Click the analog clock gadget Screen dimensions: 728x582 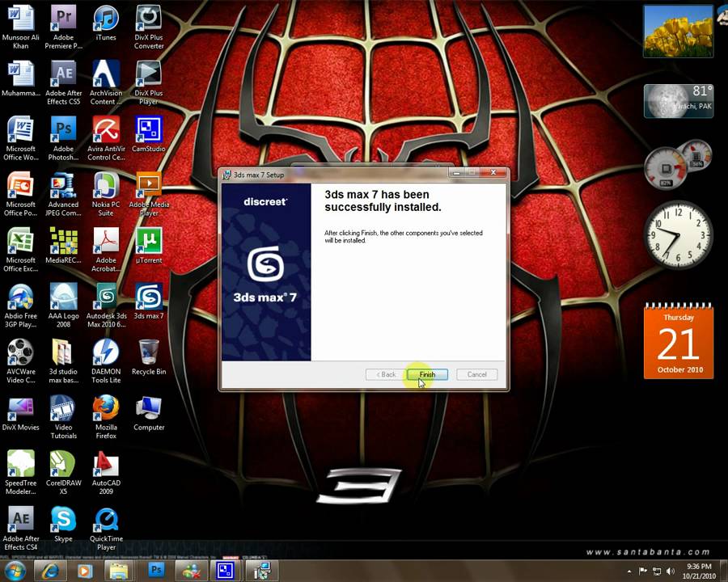678,235
